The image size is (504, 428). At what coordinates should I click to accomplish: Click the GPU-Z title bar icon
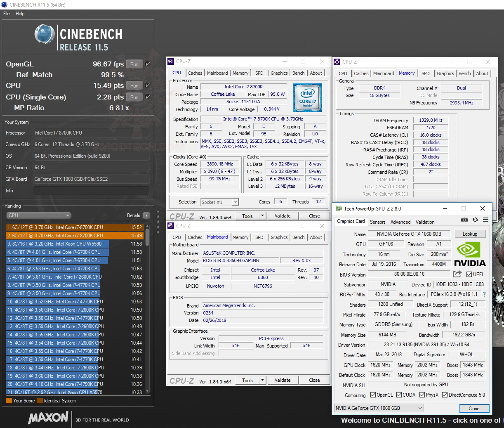pyautogui.click(x=339, y=209)
